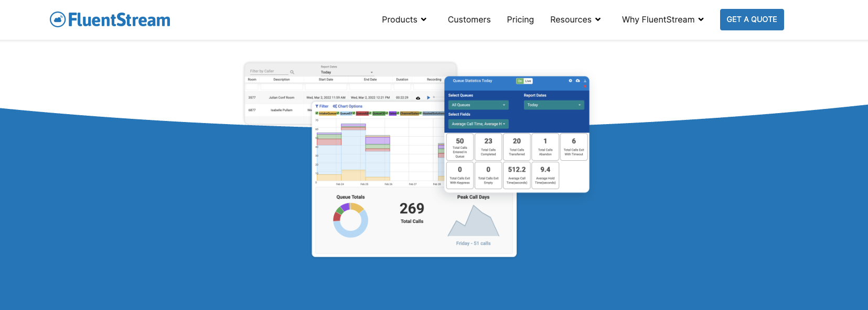The image size is (868, 310).
Task: Click the 1 Total Calls Abandon tile
Action: click(545, 147)
